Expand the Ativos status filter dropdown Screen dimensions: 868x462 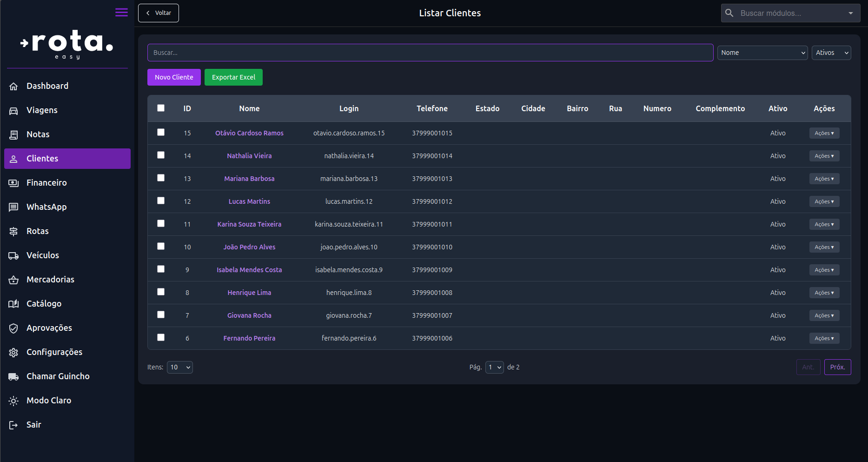point(831,53)
